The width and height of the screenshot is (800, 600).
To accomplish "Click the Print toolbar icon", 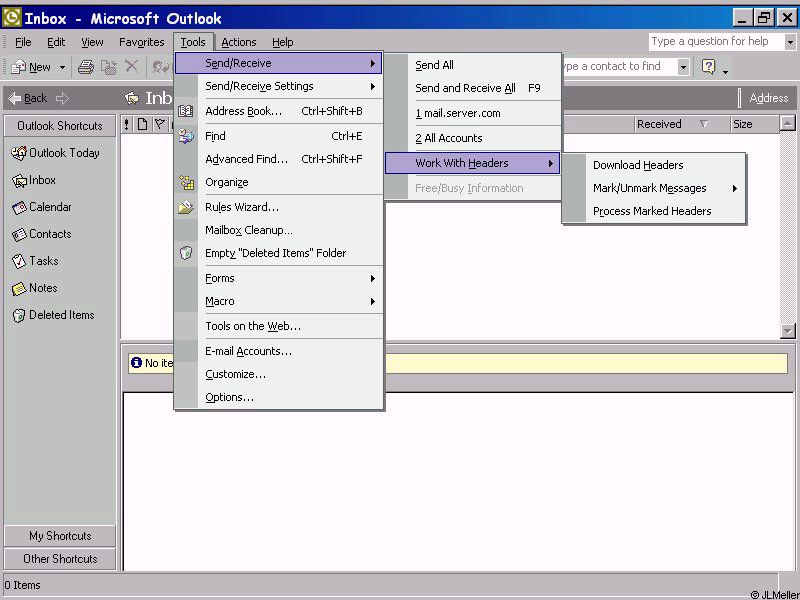I will point(86,67).
